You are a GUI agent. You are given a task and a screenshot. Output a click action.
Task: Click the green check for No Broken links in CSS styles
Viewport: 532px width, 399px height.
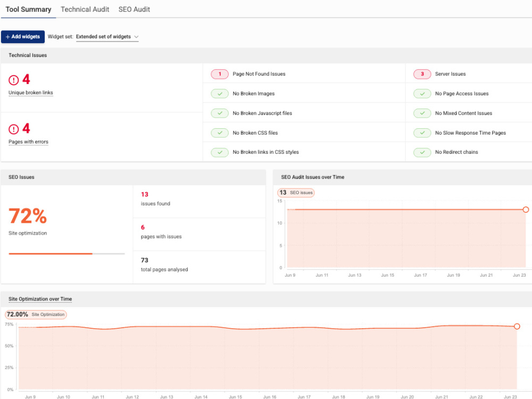pyautogui.click(x=220, y=152)
